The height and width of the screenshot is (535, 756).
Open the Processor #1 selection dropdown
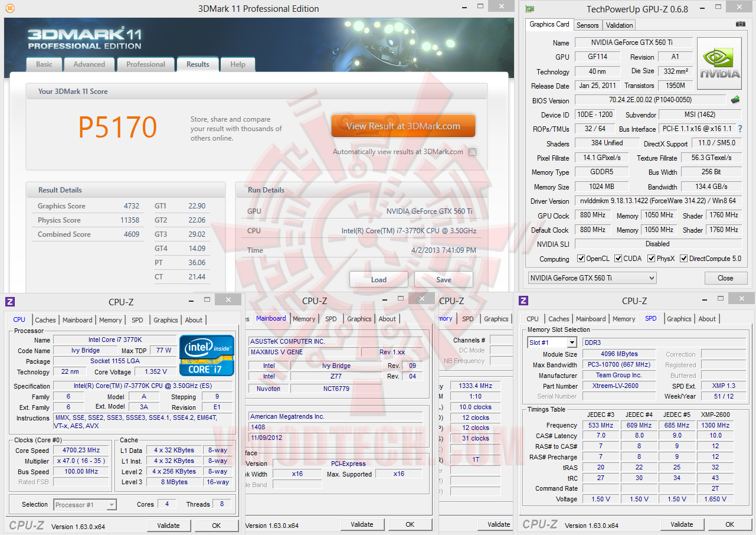coord(85,504)
